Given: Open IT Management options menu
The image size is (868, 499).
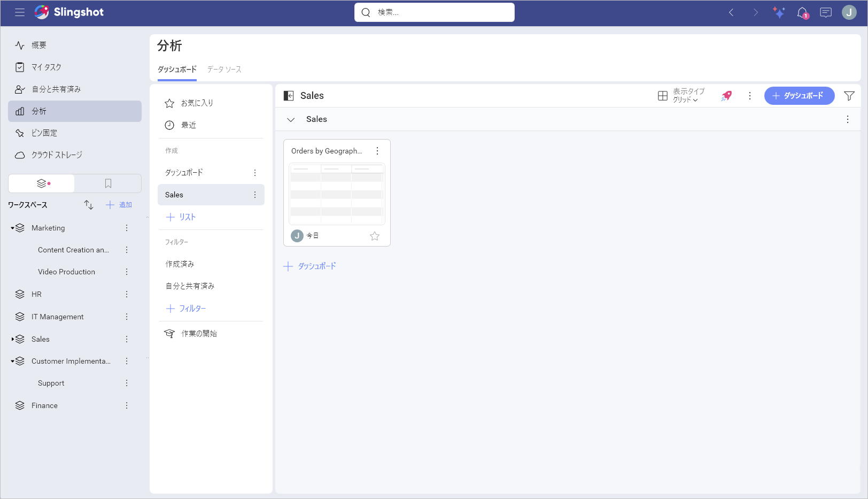Looking at the screenshot, I should [127, 317].
